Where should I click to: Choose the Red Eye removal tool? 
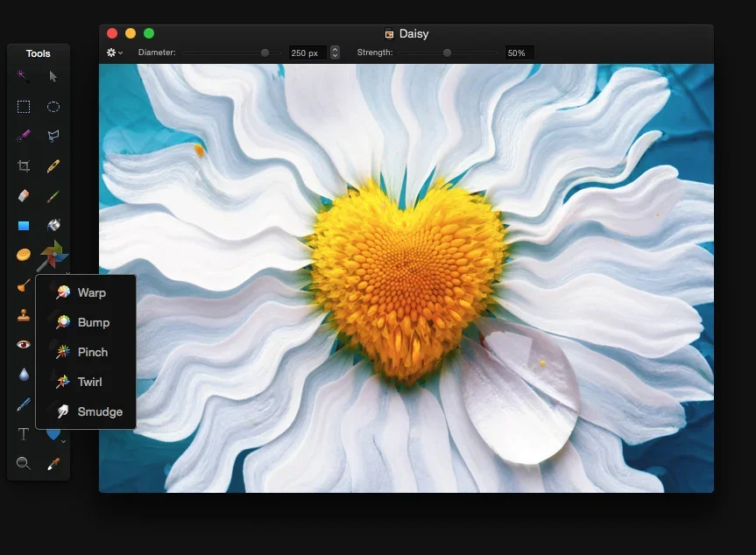[24, 343]
